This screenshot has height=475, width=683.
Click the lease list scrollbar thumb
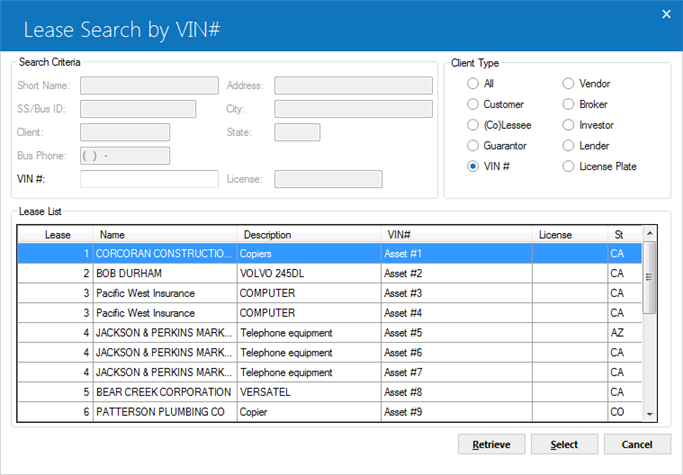point(649,278)
